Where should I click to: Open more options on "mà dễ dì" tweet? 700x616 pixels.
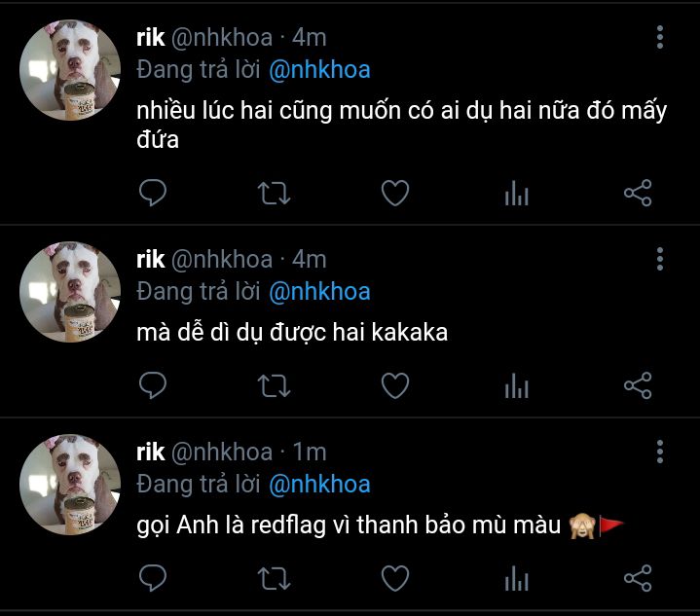660,259
